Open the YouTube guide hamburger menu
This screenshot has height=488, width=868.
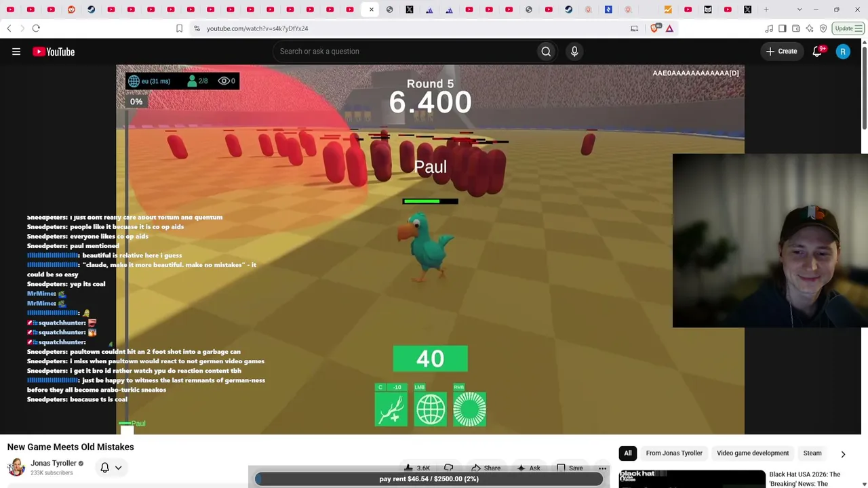point(16,52)
